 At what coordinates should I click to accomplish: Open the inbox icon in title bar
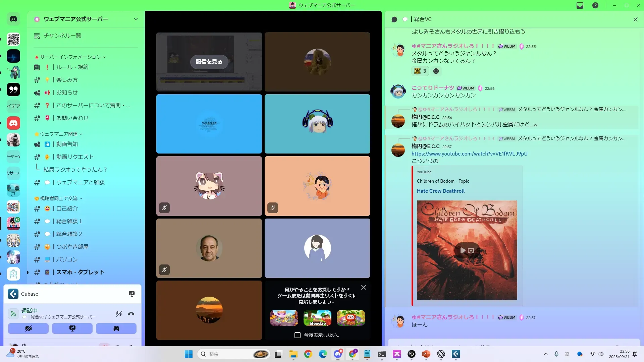tap(580, 5)
